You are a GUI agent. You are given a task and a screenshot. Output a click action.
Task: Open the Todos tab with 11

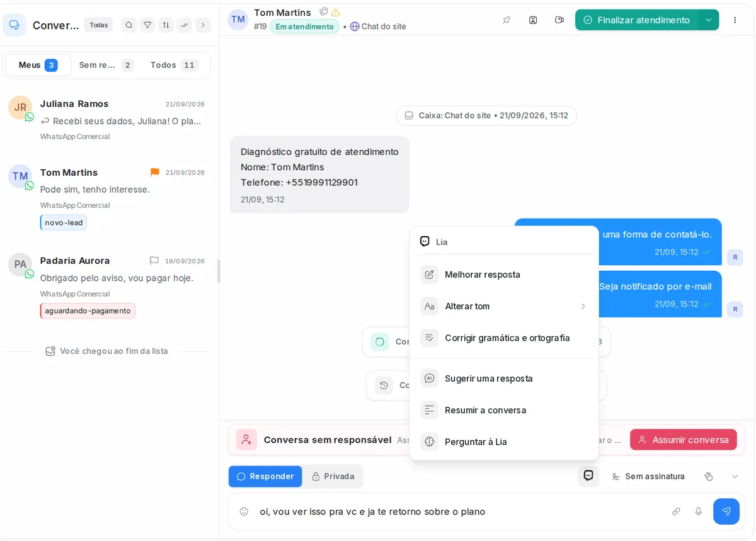(175, 65)
